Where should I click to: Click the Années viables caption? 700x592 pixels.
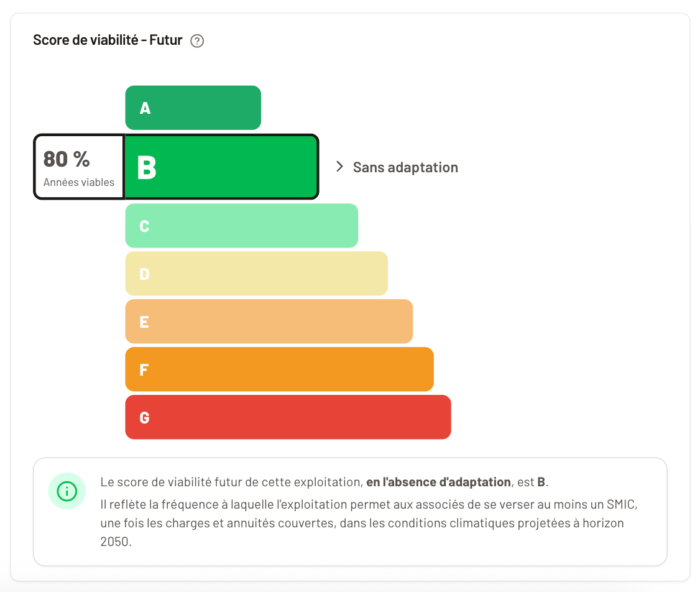click(79, 183)
